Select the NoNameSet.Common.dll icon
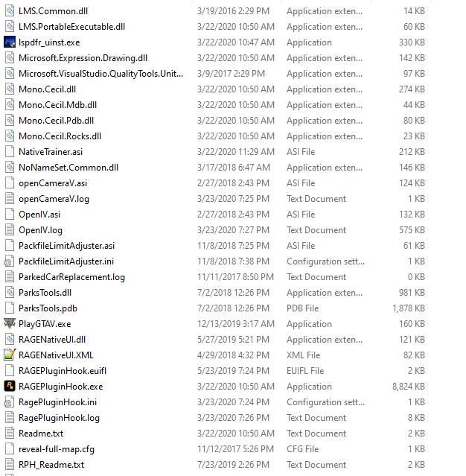Screen dimensions: 466x476 (10, 168)
